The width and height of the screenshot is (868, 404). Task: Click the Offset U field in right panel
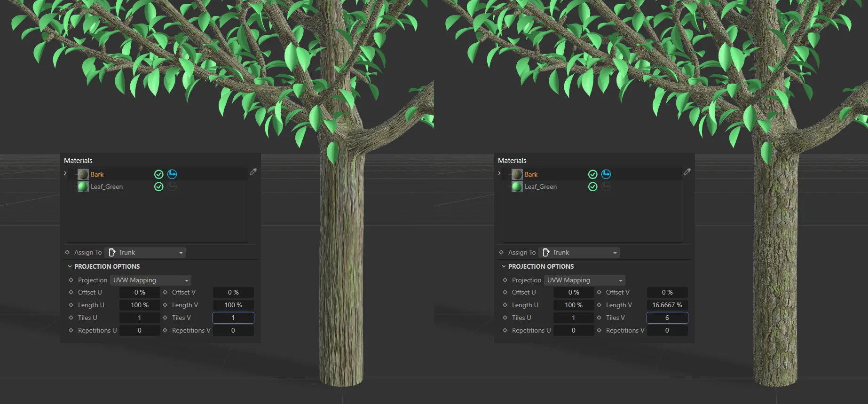pos(574,292)
